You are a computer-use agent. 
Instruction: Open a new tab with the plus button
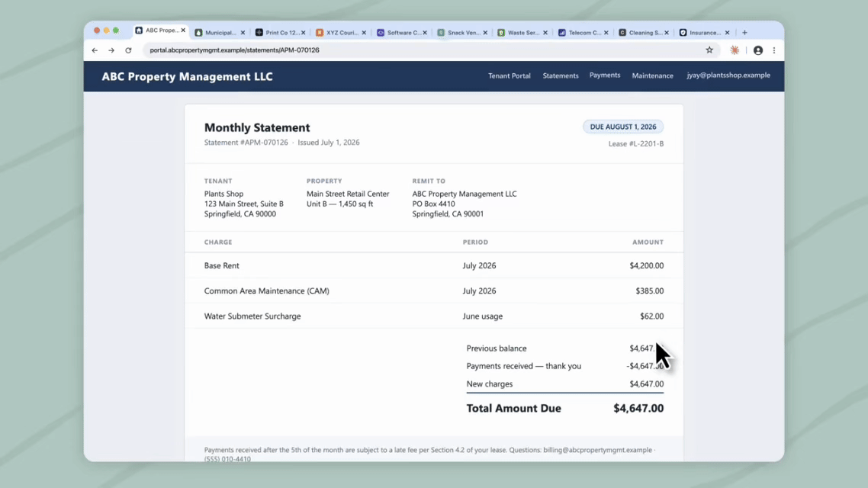pyautogui.click(x=744, y=33)
